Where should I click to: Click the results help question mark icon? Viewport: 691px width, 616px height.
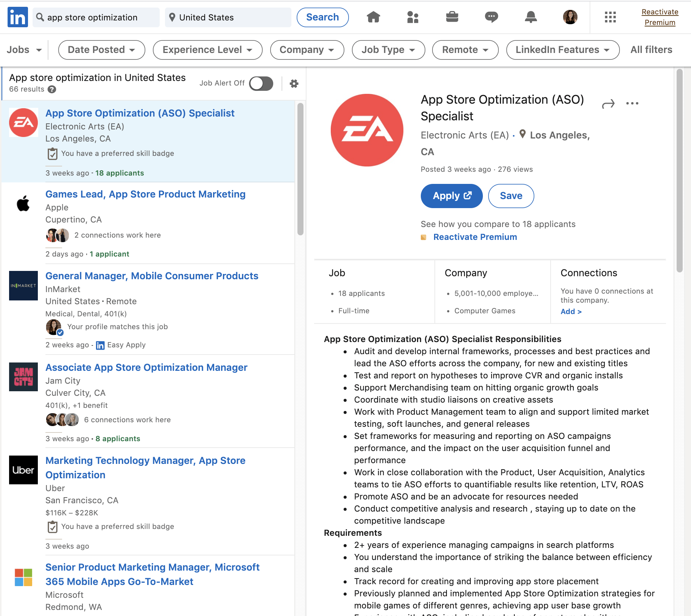[x=52, y=89]
